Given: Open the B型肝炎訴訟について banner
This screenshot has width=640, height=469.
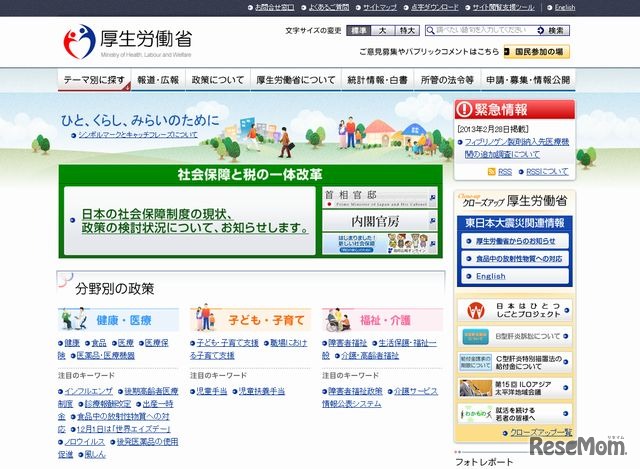Looking at the screenshot, I should pyautogui.click(x=514, y=336).
